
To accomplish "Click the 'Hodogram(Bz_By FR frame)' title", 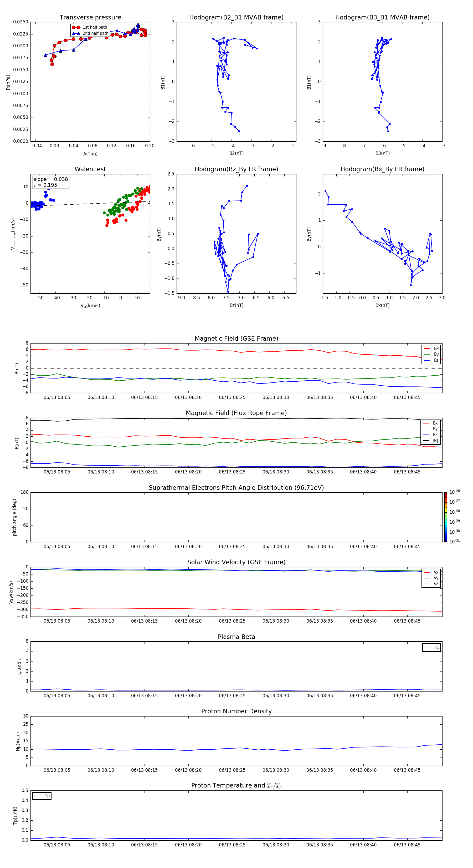I will tap(236, 169).
